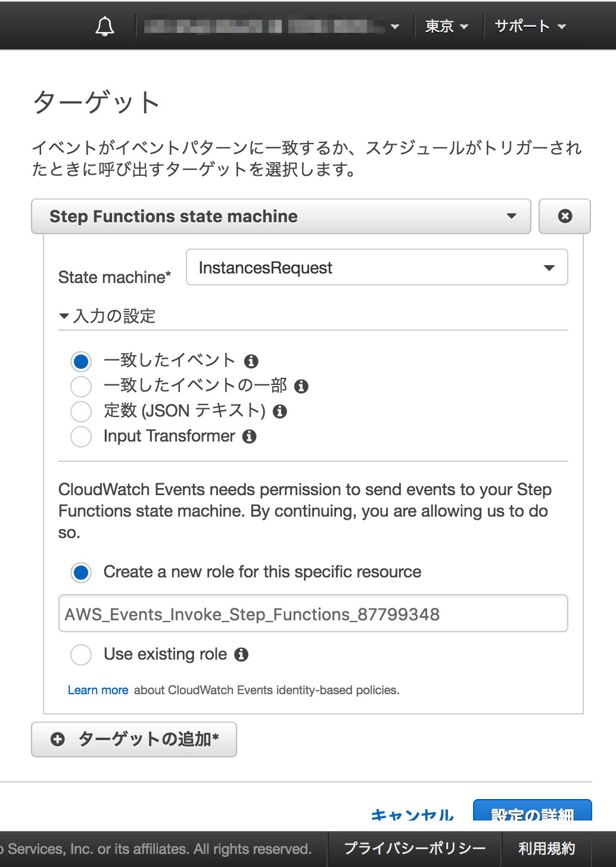Click the info icon beside Input Transformer

click(250, 436)
